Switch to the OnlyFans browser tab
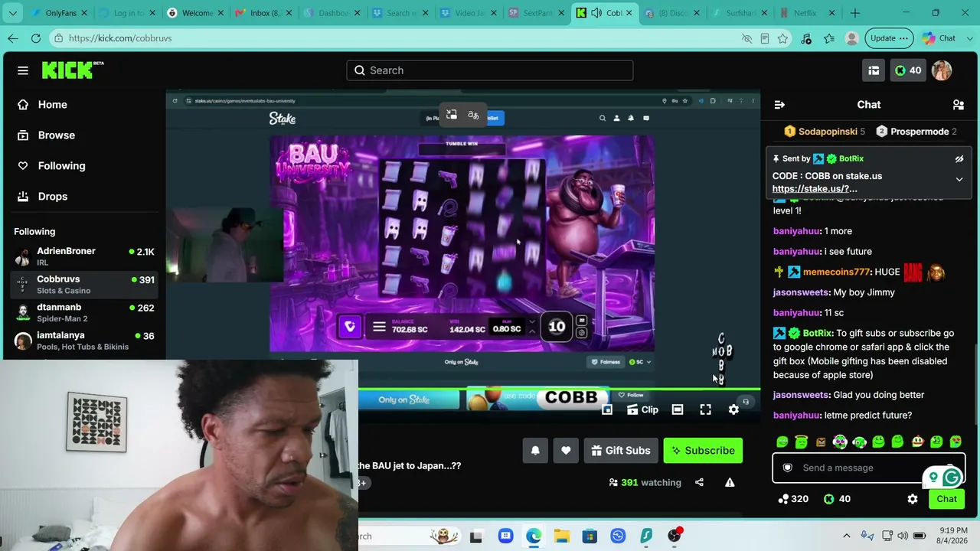Viewport: 980px width, 551px height. point(60,13)
